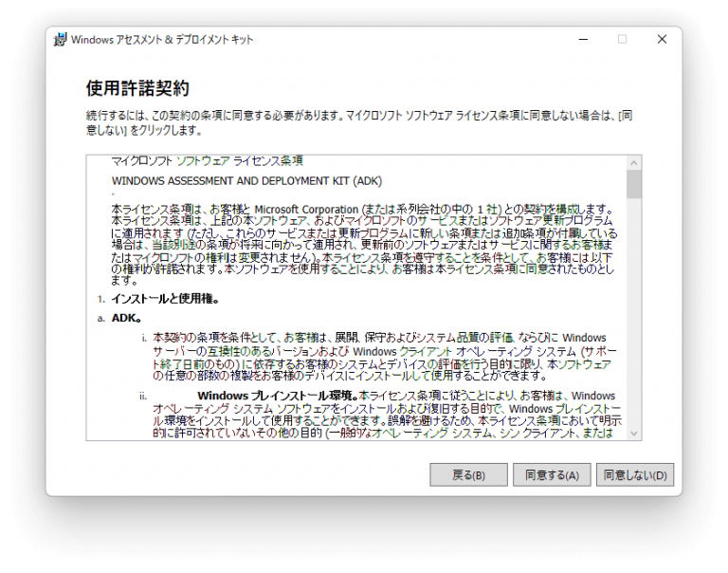
Task: Click the window title Windows アセスメント & デプロイメント キット
Action: tap(162, 40)
